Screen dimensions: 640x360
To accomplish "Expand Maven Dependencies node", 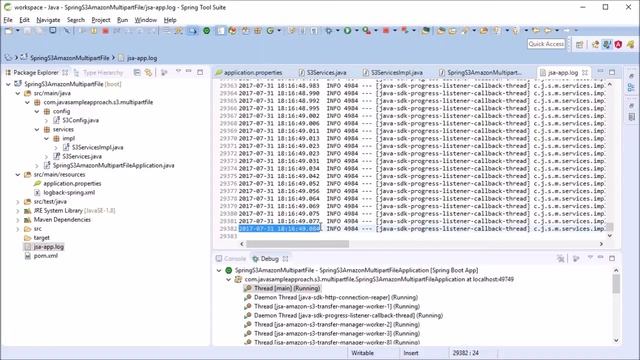I will 18,220.
